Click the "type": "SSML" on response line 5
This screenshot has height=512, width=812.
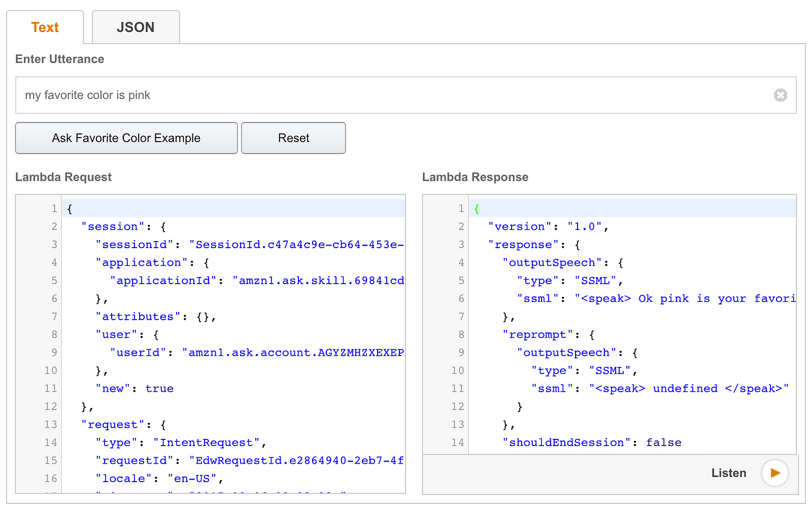[x=570, y=281]
